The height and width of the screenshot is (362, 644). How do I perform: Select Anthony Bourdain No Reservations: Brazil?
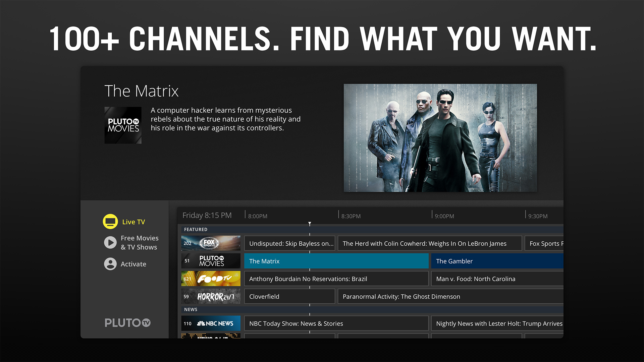[336, 279]
